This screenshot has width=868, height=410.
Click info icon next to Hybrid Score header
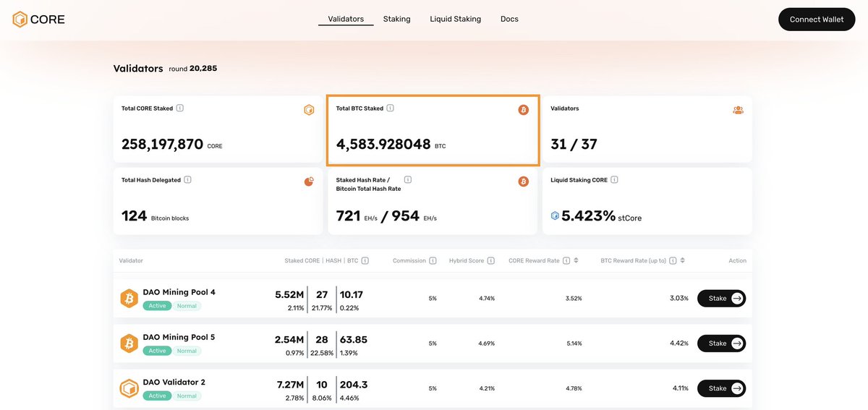point(491,261)
